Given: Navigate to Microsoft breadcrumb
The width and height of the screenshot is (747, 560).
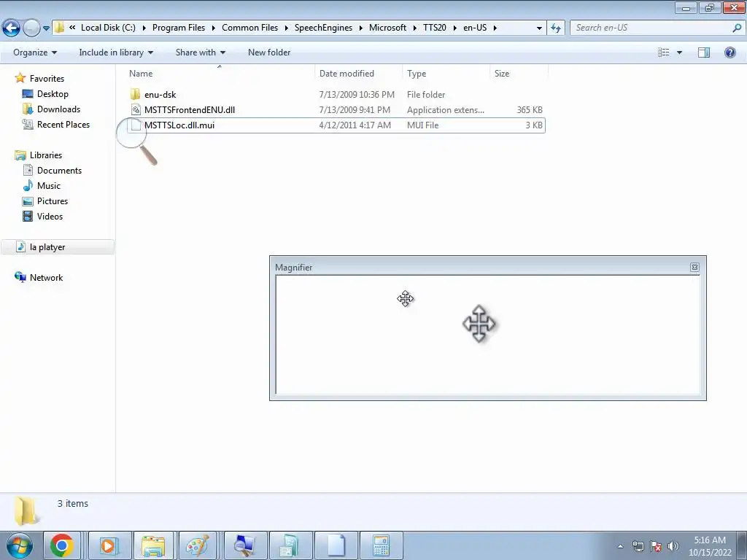Looking at the screenshot, I should [388, 28].
